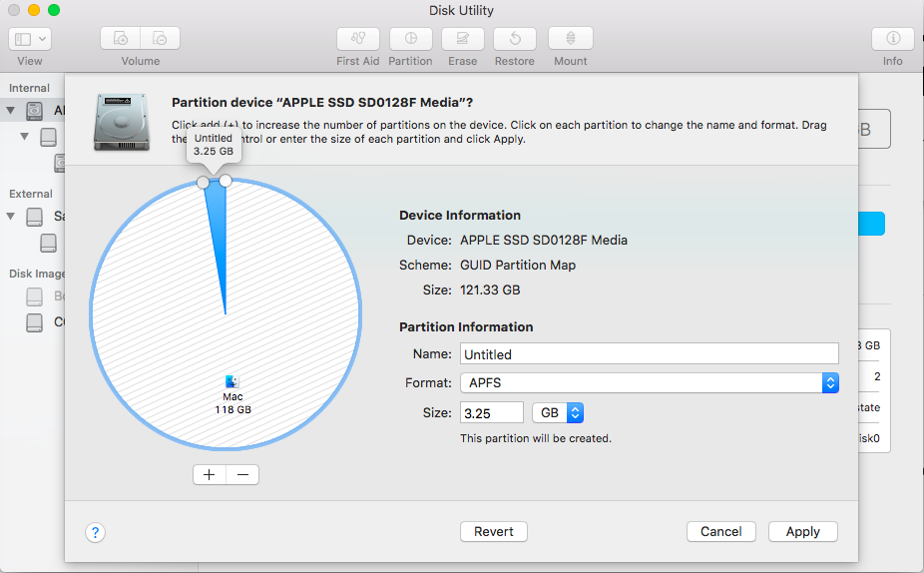Screen dimensions: 924x573
Task: Click the partition Name text field
Action: (x=650, y=354)
